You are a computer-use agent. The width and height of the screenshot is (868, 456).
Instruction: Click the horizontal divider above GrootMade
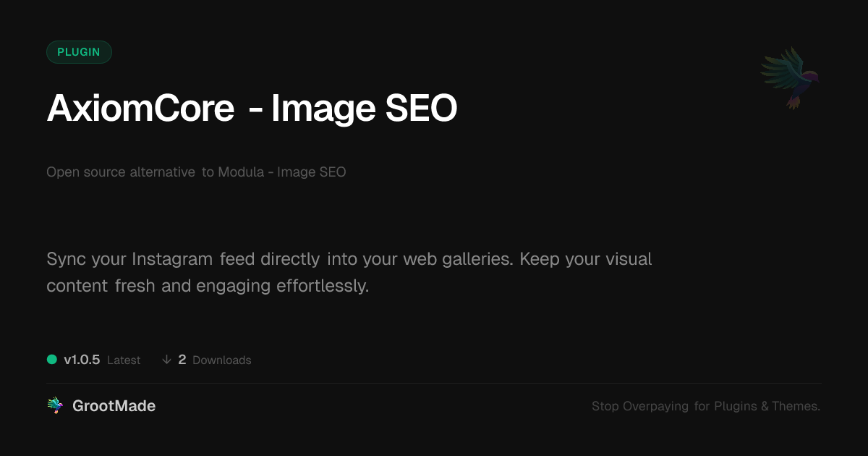(434, 383)
